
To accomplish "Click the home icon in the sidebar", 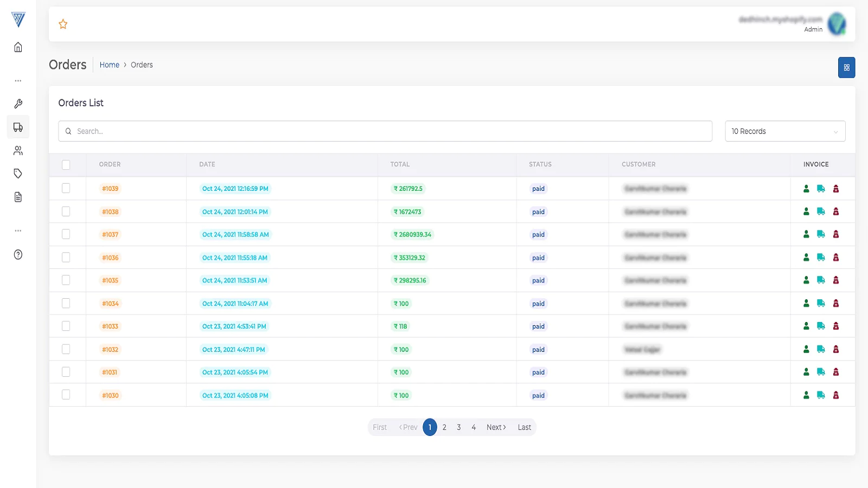I will pyautogui.click(x=18, y=47).
